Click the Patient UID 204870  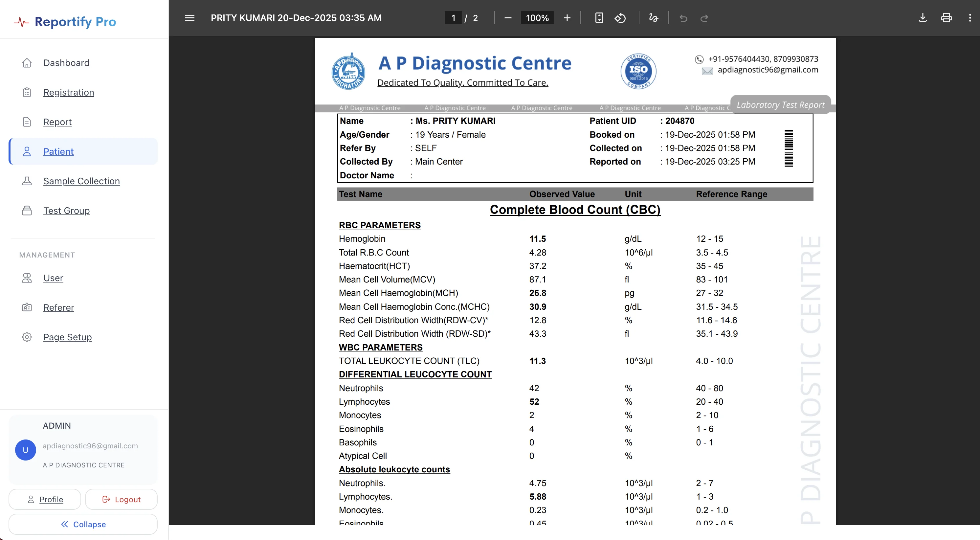coord(680,121)
